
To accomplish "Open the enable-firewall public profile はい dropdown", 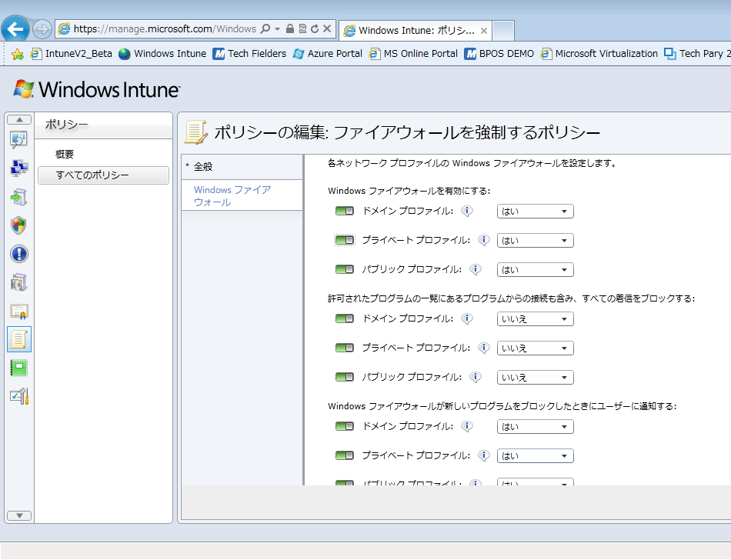I will point(536,270).
